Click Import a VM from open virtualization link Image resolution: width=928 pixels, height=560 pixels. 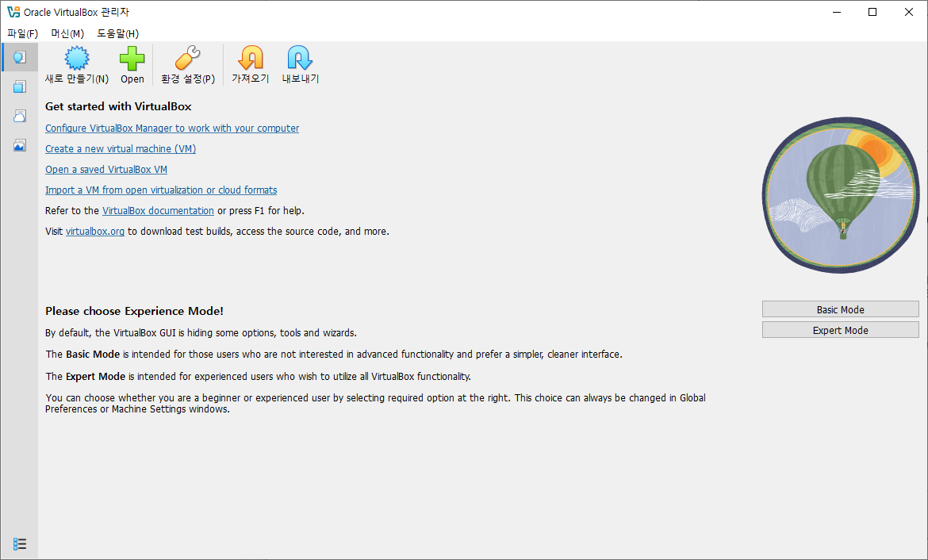161,190
